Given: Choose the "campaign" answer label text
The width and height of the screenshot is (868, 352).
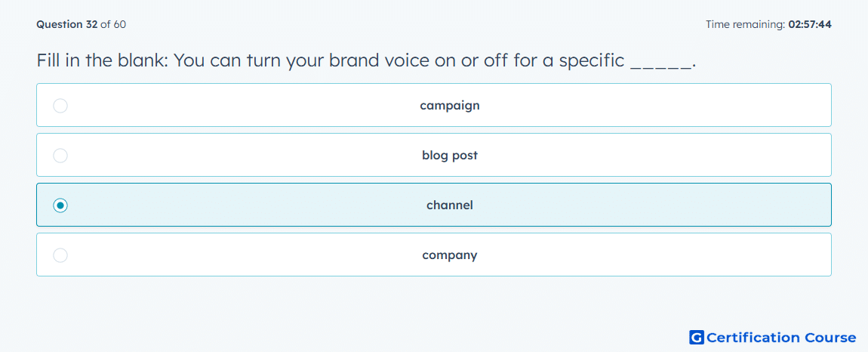Looking at the screenshot, I should [450, 105].
